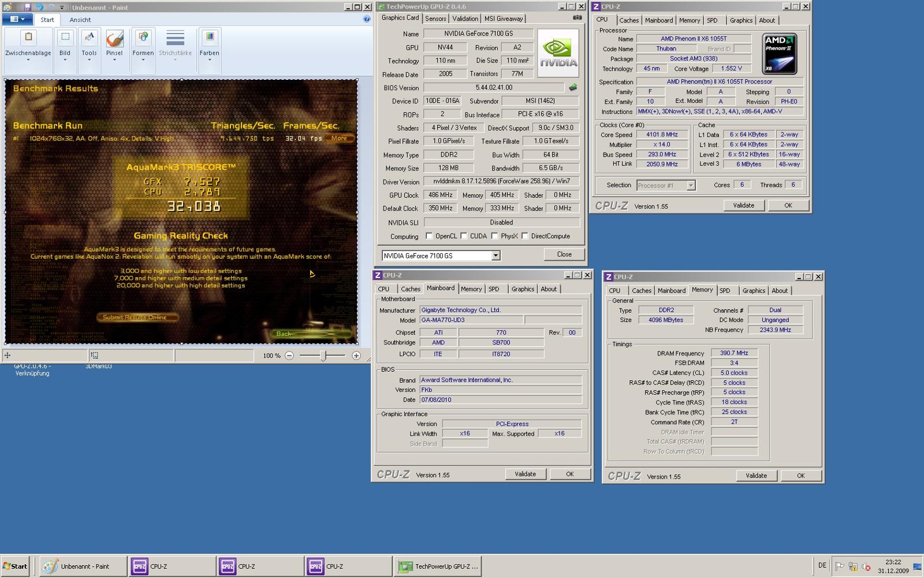
Task: Click the Windows Start button
Action: click(x=15, y=566)
